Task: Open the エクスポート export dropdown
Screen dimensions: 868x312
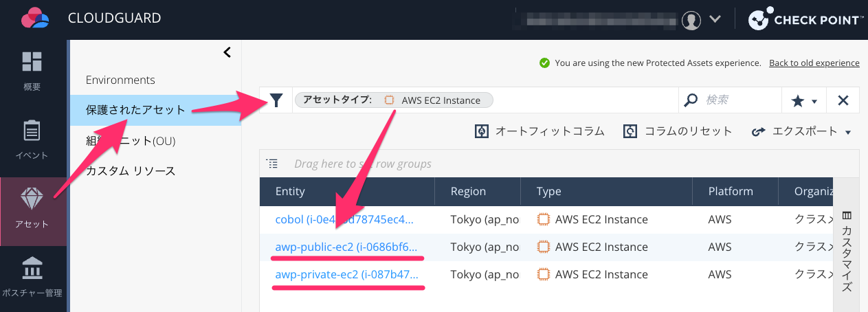Action: [x=801, y=131]
